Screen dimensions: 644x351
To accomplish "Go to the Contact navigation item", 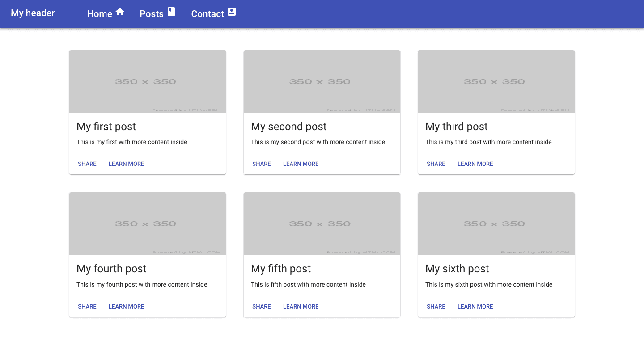I will click(x=208, y=14).
